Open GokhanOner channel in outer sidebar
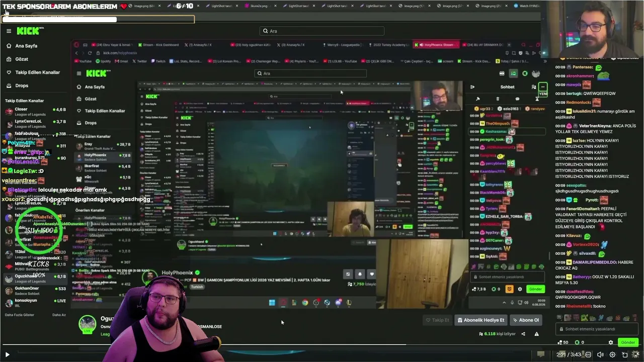This screenshot has width=644, height=362. pyautogui.click(x=35, y=290)
